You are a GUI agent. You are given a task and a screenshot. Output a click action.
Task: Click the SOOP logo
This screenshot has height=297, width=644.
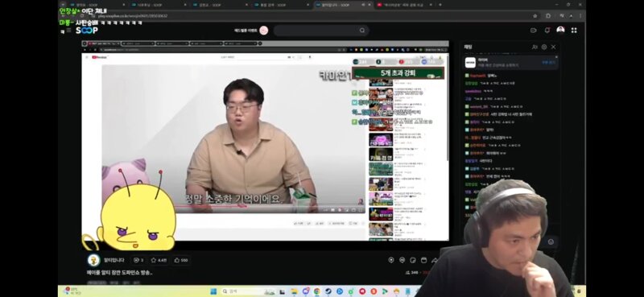[x=87, y=31]
